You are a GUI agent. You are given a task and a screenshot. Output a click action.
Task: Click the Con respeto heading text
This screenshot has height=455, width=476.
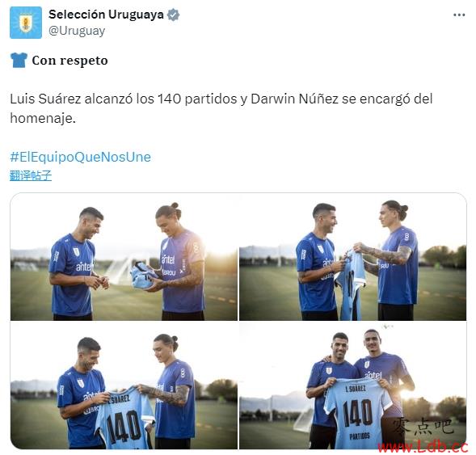70,61
